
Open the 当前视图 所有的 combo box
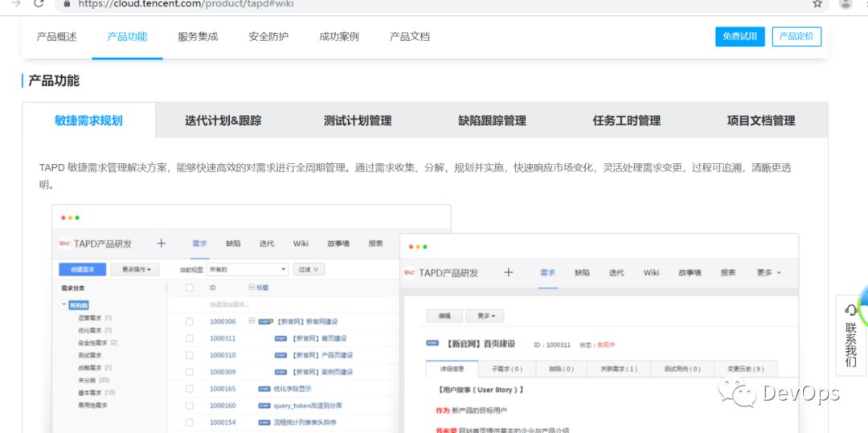247,269
